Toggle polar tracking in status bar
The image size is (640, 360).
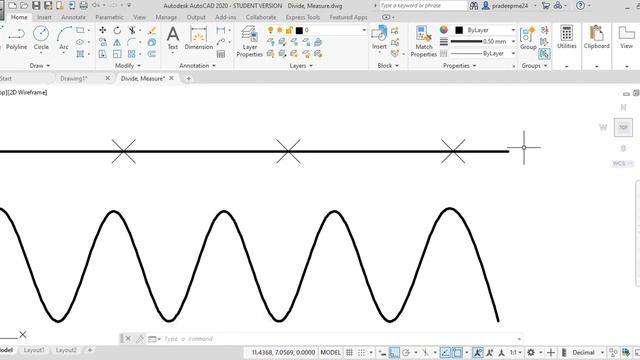pos(406,352)
